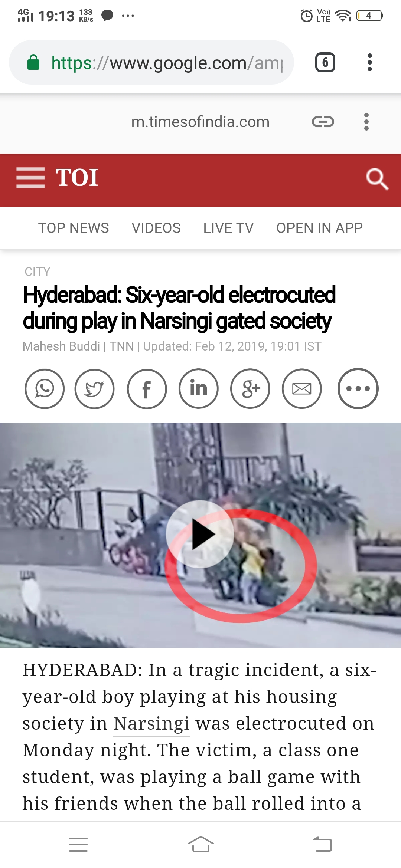This screenshot has height=868, width=401.
Task: Open AMP viewer three-dot menu
Action: point(366,122)
